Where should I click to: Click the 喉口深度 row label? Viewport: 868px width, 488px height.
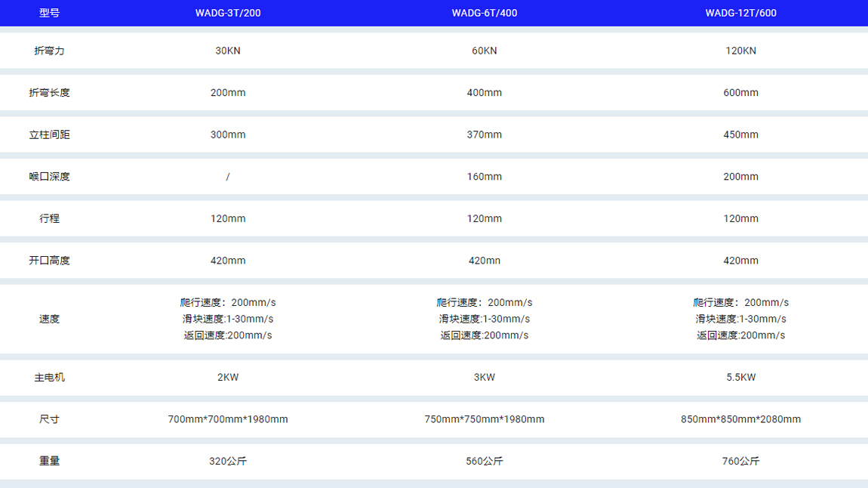[49, 177]
